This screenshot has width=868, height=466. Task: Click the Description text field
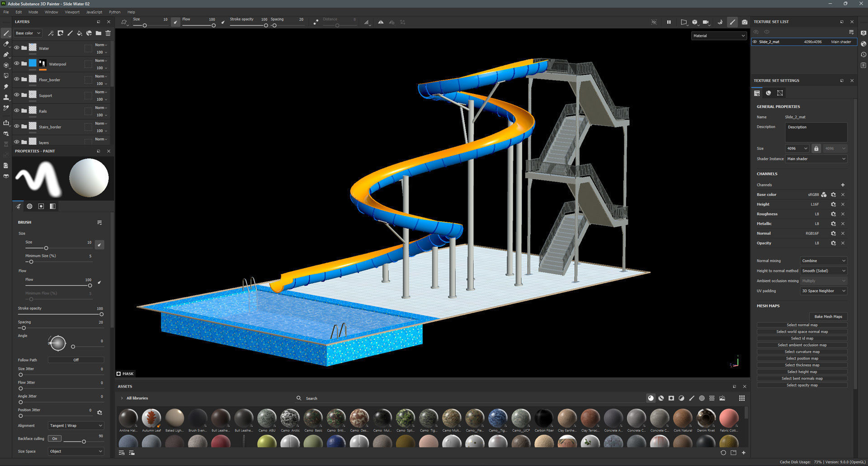(816, 132)
